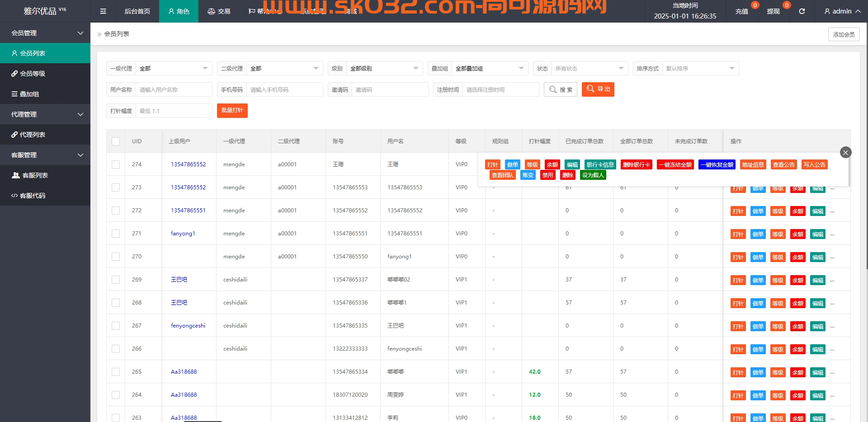
Task: Click the refresh icon in top bar
Action: [x=802, y=11]
